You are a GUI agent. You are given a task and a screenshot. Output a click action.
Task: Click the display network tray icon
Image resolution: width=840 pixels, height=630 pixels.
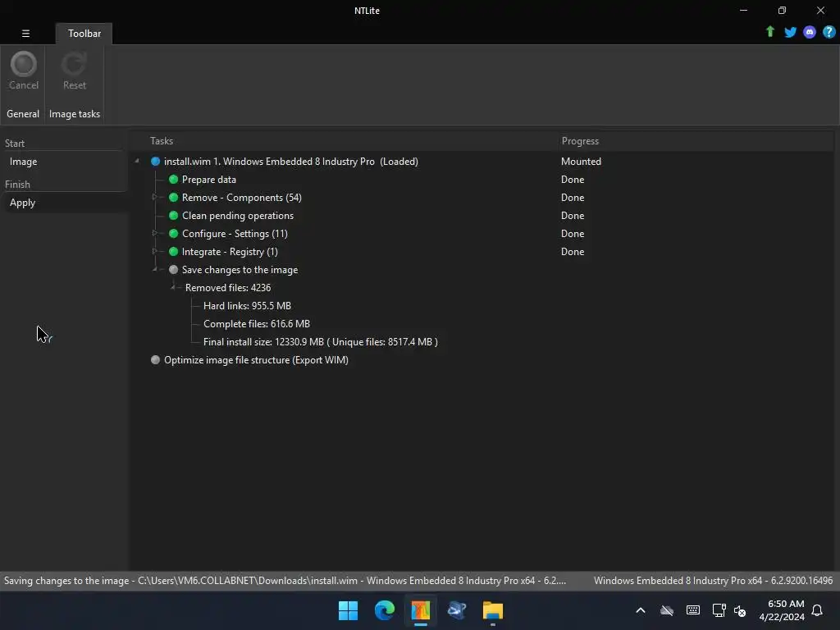(719, 610)
